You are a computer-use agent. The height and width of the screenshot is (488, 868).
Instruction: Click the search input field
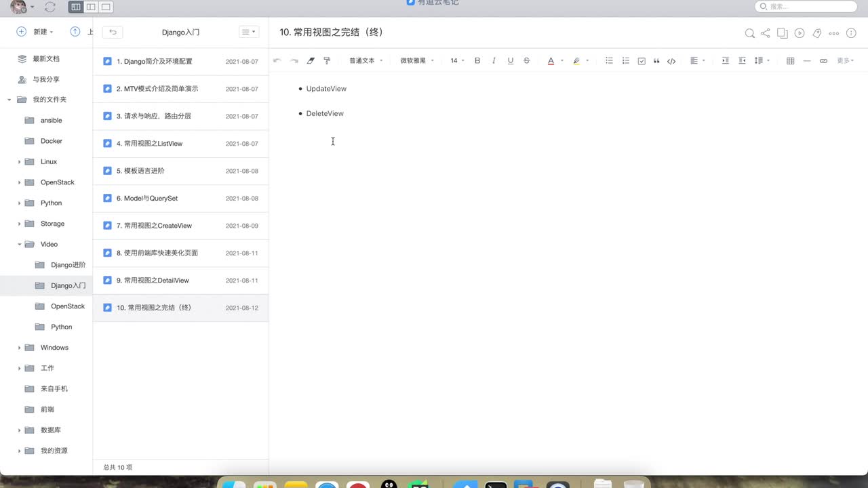[x=806, y=6]
